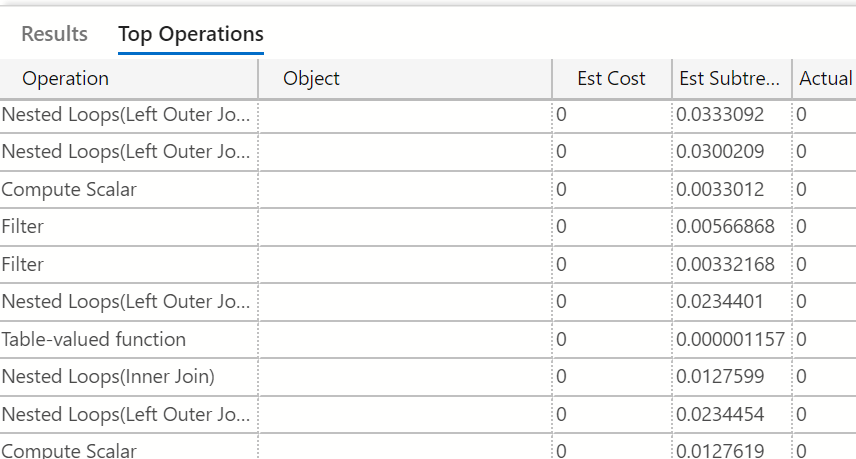This screenshot has height=459, width=856.
Task: Select the Table-valued function operation row
Action: point(94,339)
